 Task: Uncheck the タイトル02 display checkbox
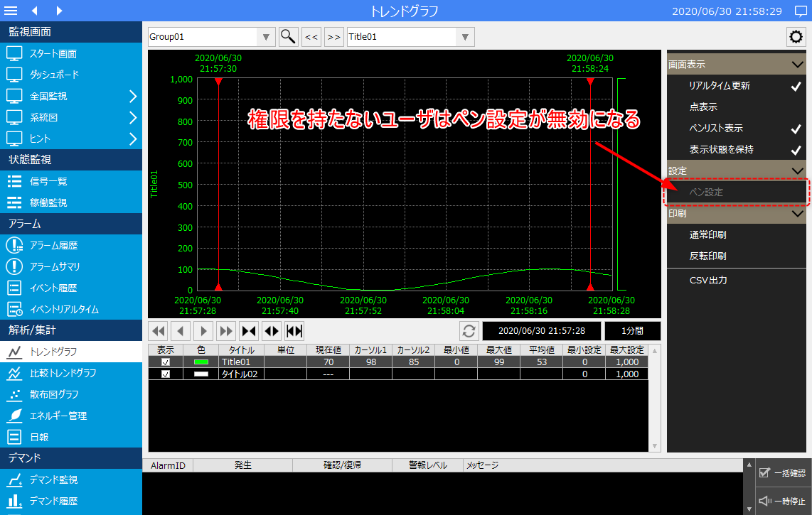click(166, 374)
